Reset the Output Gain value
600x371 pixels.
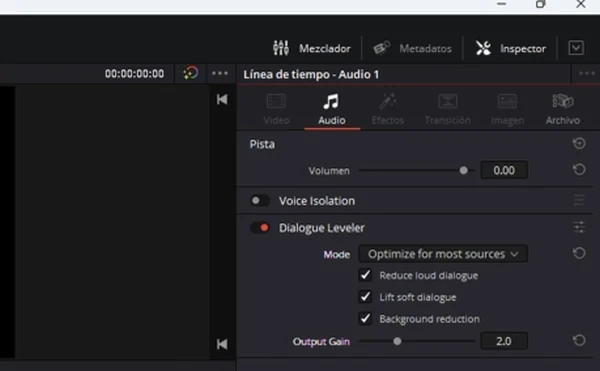coord(579,340)
